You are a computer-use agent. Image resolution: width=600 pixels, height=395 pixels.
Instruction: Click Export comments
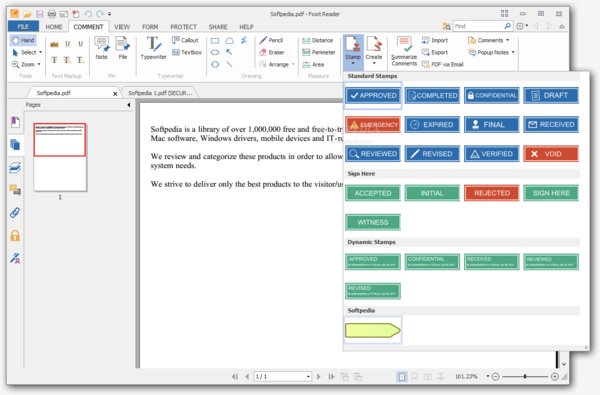point(435,52)
